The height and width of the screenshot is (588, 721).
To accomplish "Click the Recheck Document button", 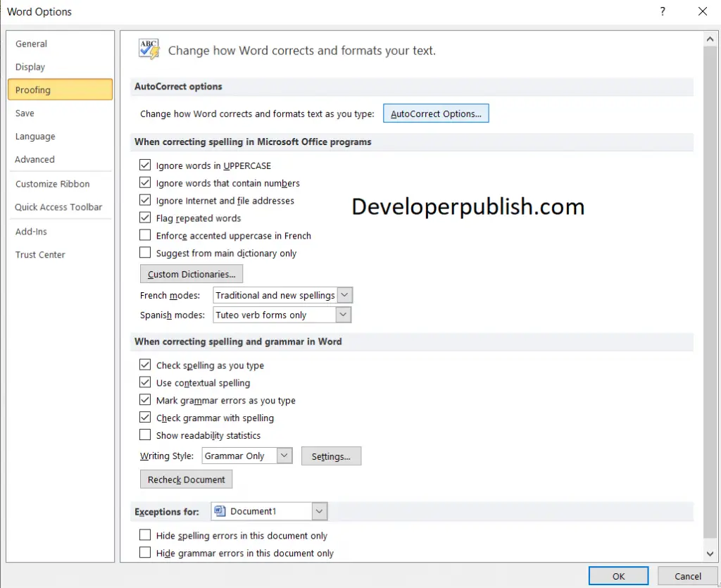I will tap(186, 479).
